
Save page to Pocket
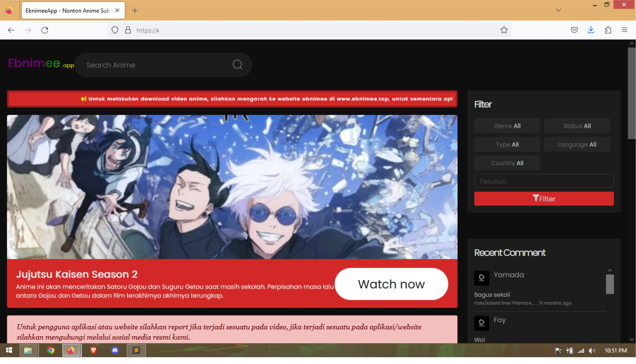[x=574, y=30]
